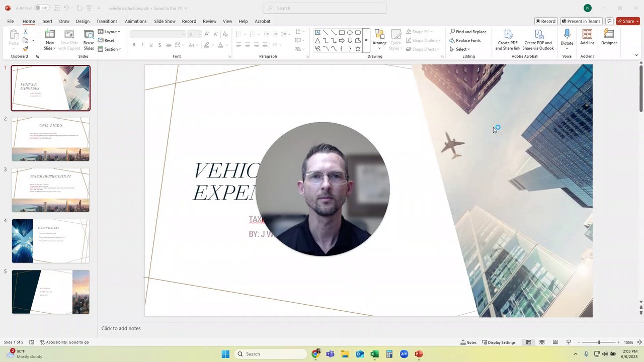Select slide 4 thumbnail 'What We Do'

point(50,241)
